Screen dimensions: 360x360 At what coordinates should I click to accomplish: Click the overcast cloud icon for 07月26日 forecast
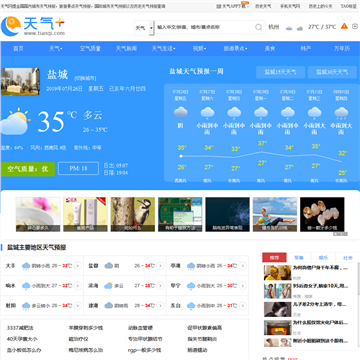pos(180,112)
